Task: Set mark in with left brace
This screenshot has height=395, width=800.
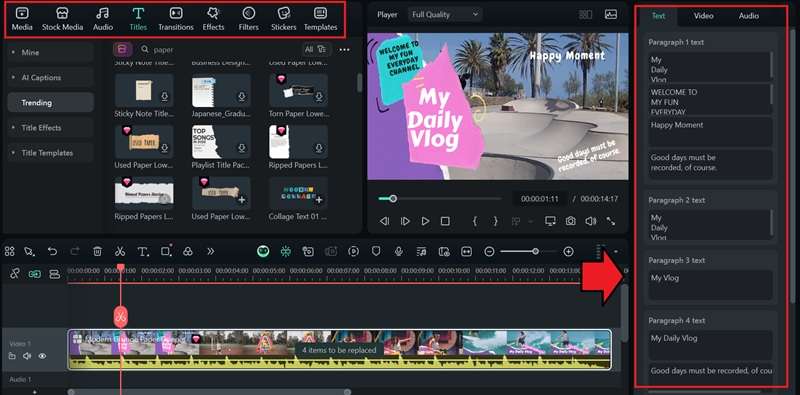Action: pyautogui.click(x=474, y=221)
